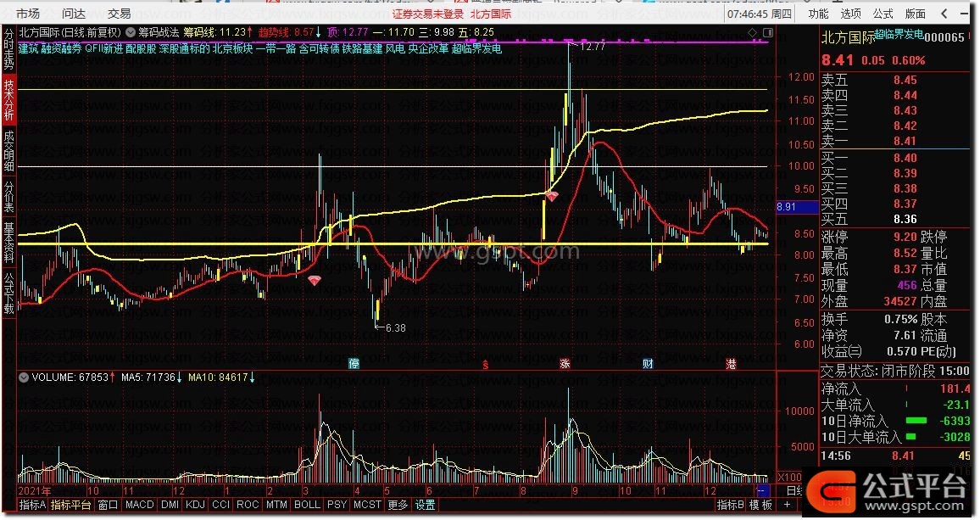This screenshot has height=520, width=980.
Task: Click the back arrow in top bar
Action: [x=944, y=13]
